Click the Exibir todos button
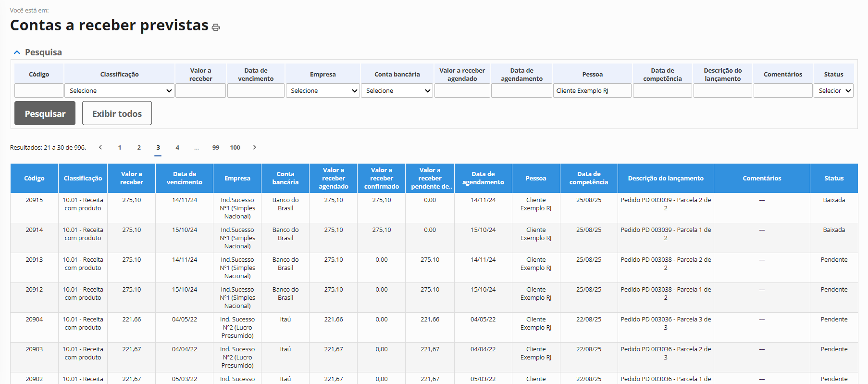 (x=117, y=114)
